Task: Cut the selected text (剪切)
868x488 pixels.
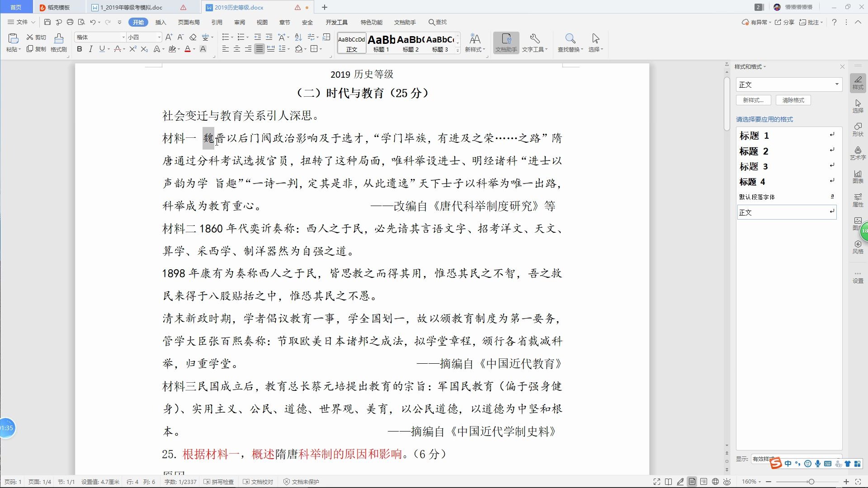Action: click(x=36, y=37)
